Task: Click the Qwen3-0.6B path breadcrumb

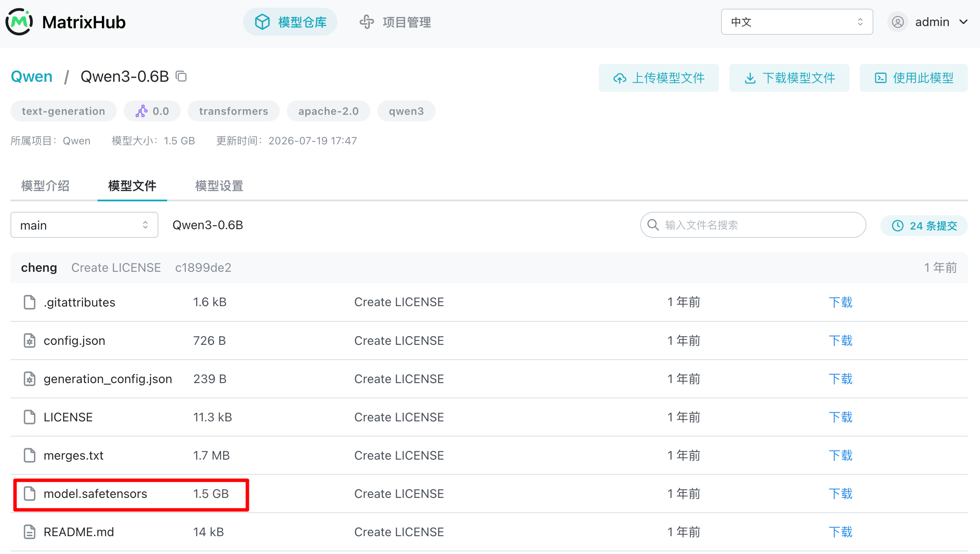Action: point(208,225)
